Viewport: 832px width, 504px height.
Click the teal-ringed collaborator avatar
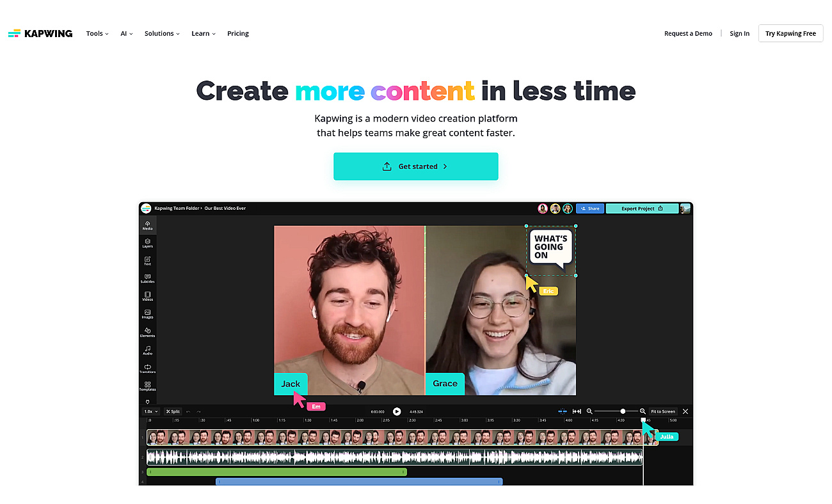click(x=568, y=209)
